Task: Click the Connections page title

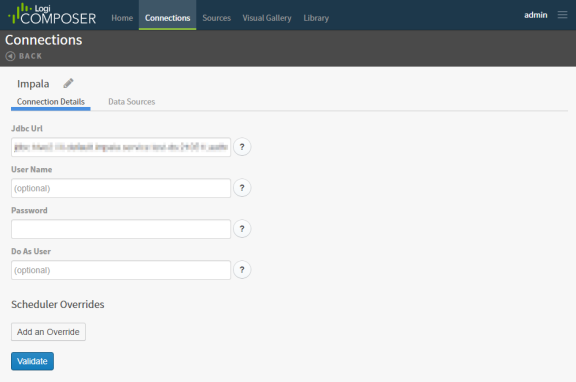Action: (43, 40)
